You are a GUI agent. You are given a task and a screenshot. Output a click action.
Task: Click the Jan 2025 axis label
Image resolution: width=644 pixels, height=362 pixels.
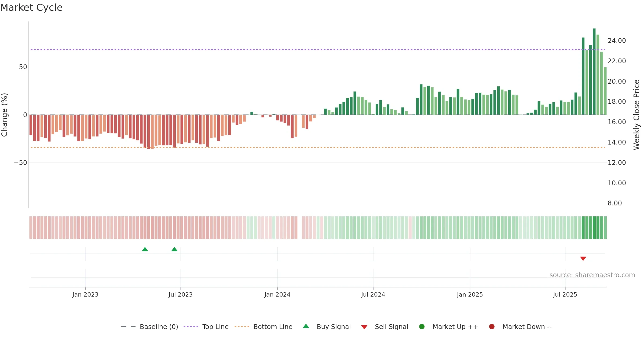(x=470, y=294)
